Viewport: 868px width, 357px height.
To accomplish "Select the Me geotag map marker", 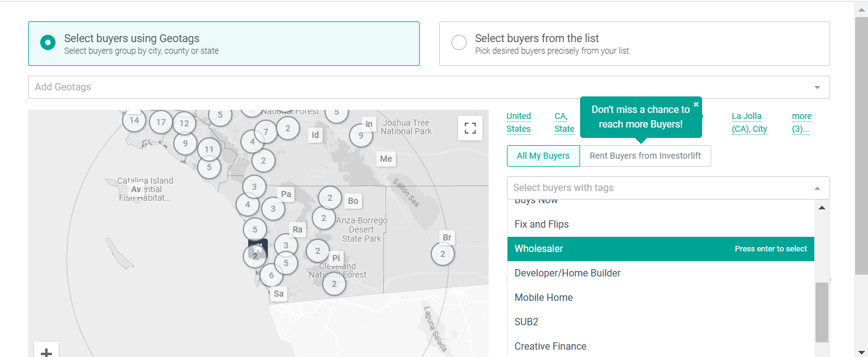I will tap(386, 159).
